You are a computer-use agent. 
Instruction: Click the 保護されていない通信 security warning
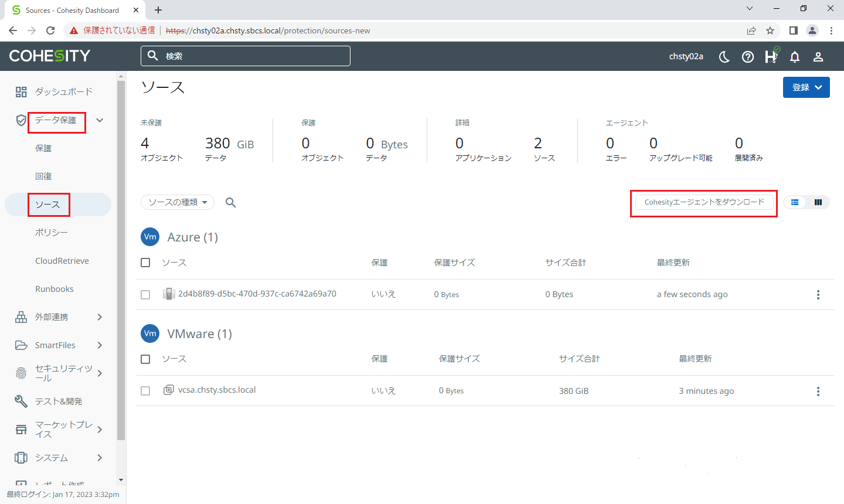(112, 30)
